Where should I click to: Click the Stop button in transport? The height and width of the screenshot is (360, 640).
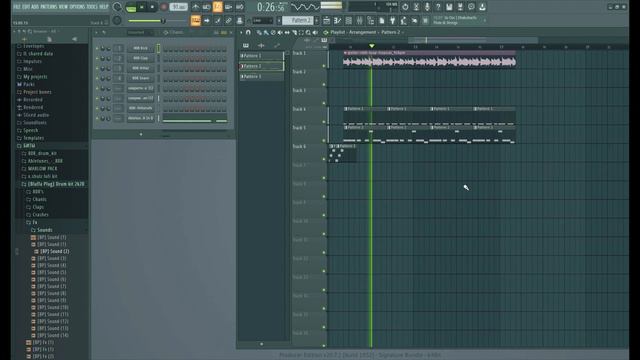[x=152, y=7]
